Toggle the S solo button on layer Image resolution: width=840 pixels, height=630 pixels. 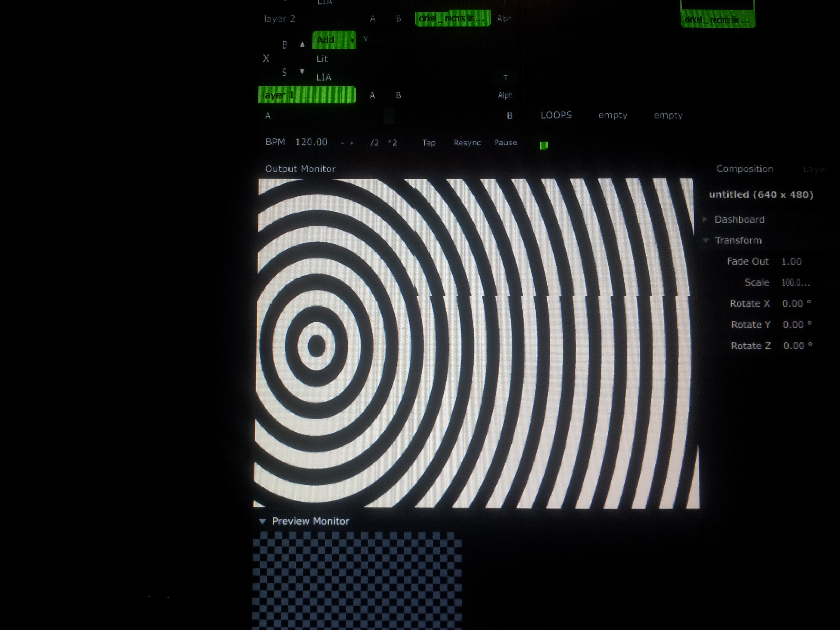[284, 72]
